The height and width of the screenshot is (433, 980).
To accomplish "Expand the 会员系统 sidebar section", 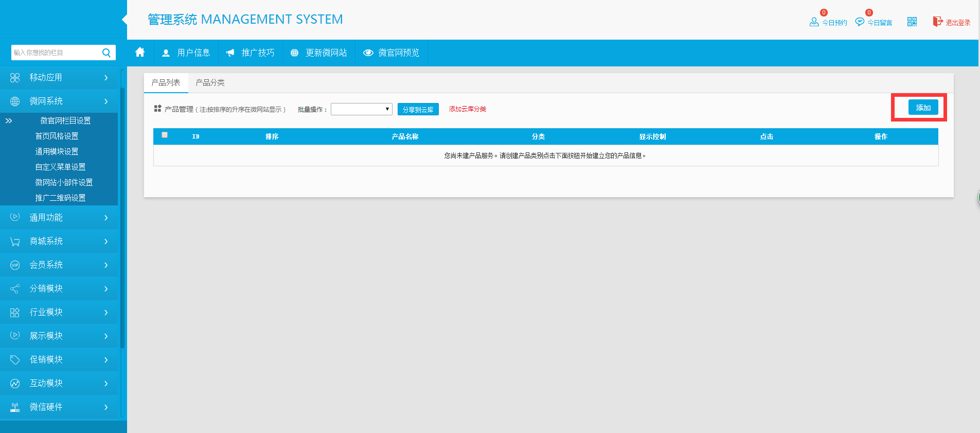I will point(59,265).
